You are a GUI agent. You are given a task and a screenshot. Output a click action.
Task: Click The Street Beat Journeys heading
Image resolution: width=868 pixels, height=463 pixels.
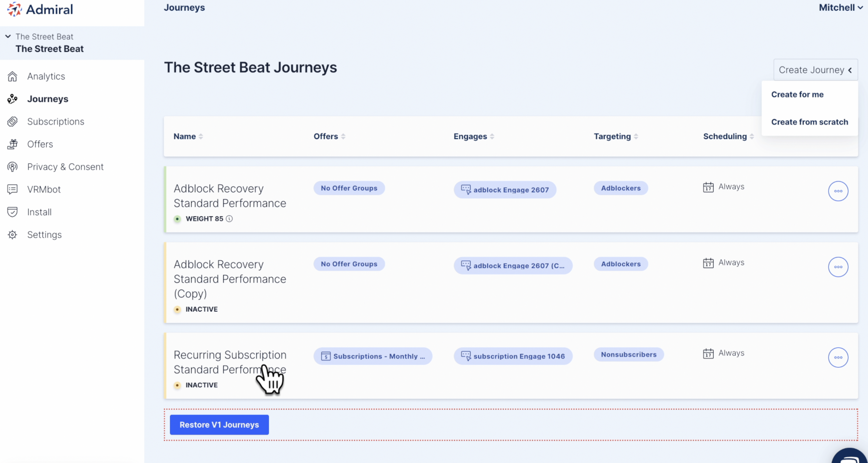250,68
